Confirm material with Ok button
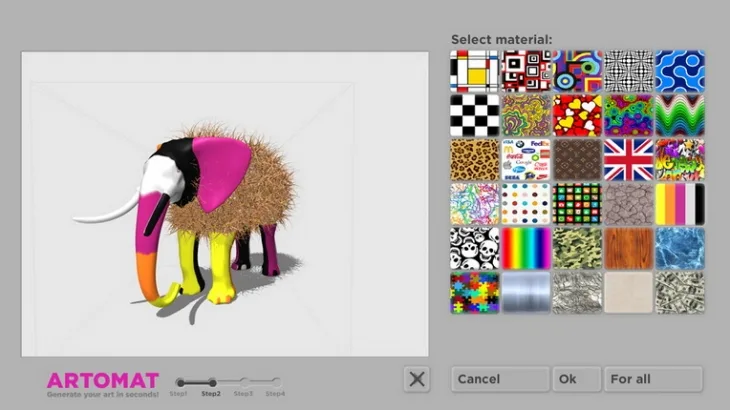 coord(576,379)
